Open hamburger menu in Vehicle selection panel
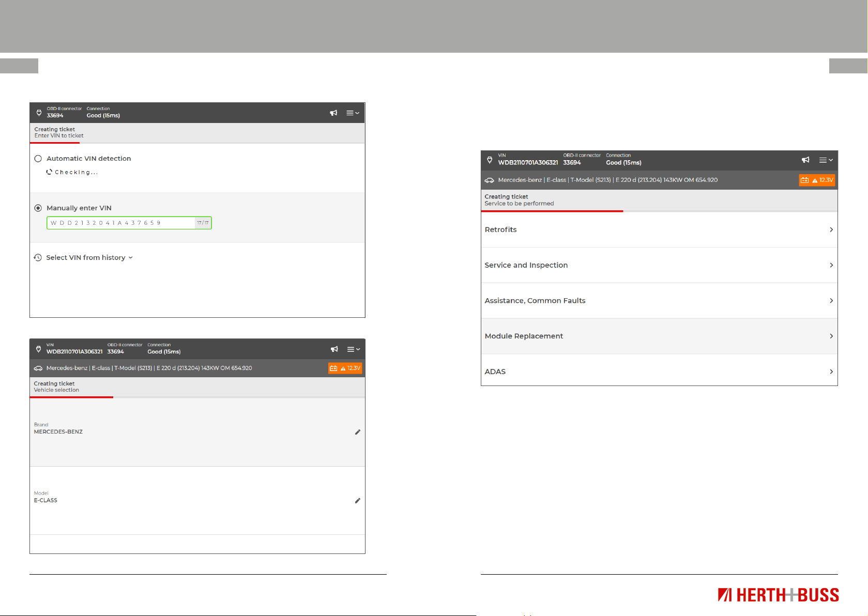 [x=354, y=349]
